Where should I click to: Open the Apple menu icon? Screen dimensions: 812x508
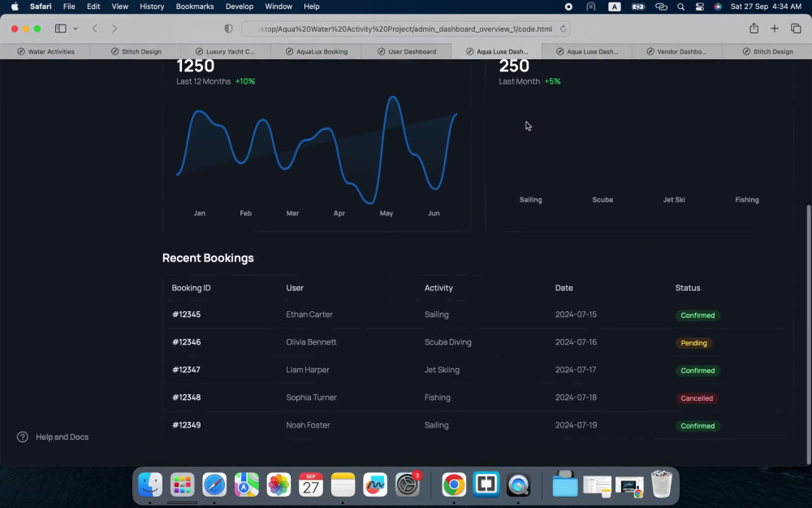15,7
